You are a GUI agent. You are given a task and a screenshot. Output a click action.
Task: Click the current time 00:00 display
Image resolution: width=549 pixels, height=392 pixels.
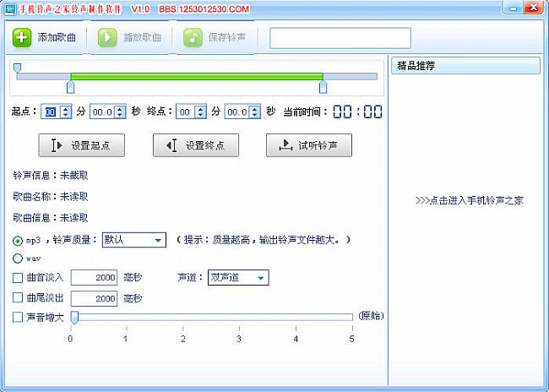coord(357,112)
